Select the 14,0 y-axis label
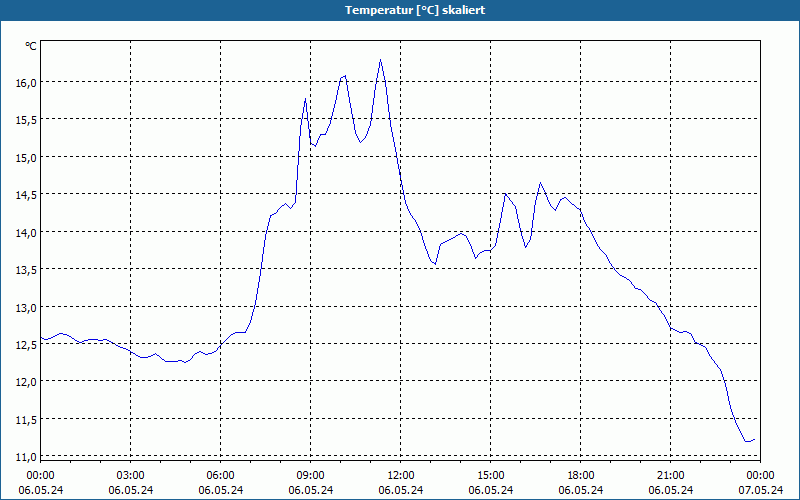The width and height of the screenshot is (800, 500). pyautogui.click(x=26, y=233)
